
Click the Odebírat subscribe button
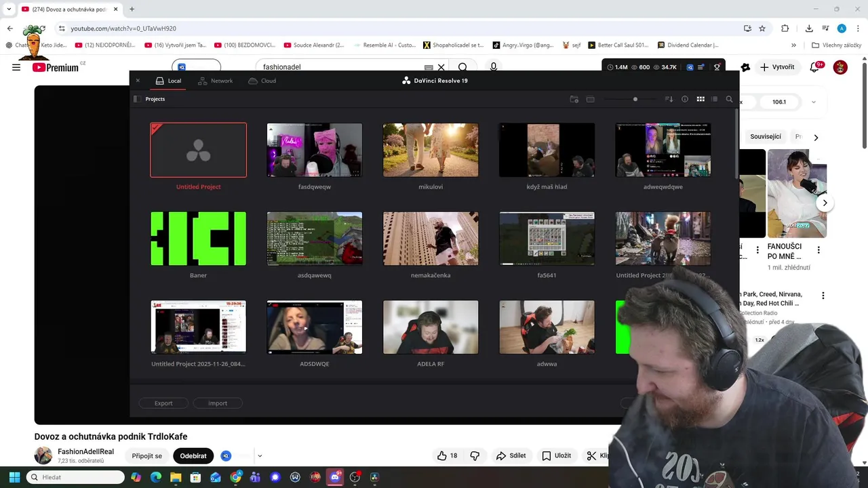193,456
